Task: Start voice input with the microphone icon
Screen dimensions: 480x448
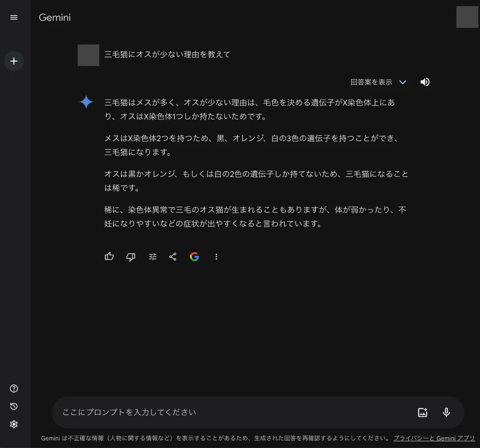Action: click(446, 412)
